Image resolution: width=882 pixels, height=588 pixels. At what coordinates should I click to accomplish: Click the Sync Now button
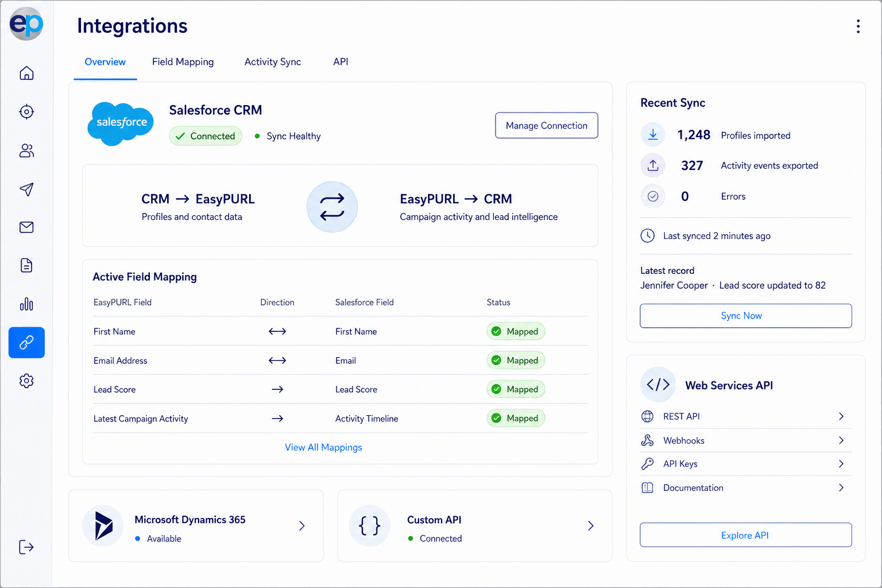pyautogui.click(x=746, y=316)
